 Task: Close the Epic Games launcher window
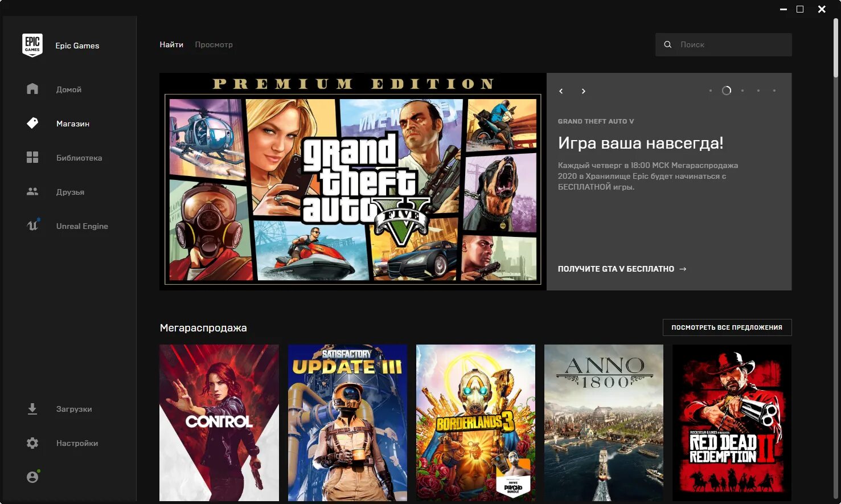click(x=822, y=9)
